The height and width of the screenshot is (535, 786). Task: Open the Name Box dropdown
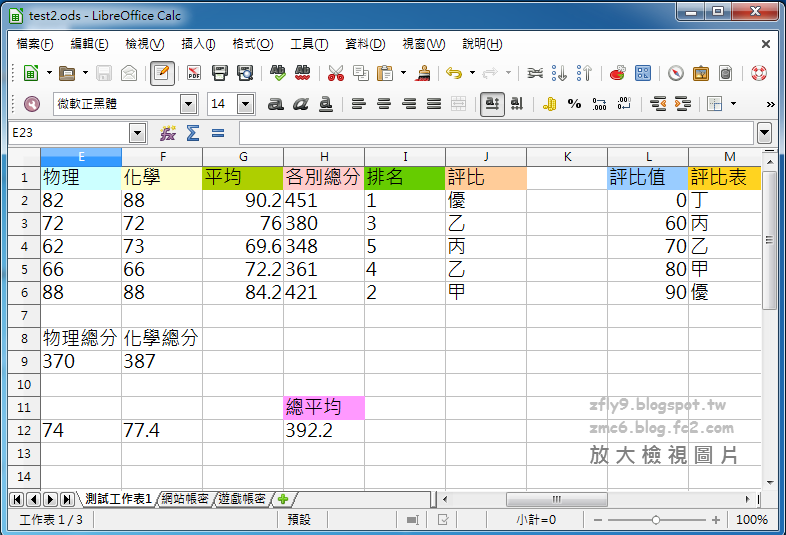point(137,133)
